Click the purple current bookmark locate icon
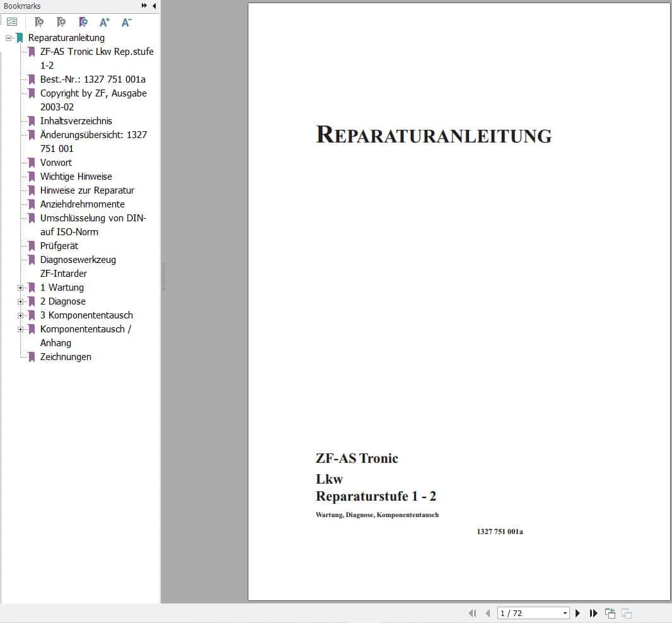The height and width of the screenshot is (623, 672). pos(83,22)
